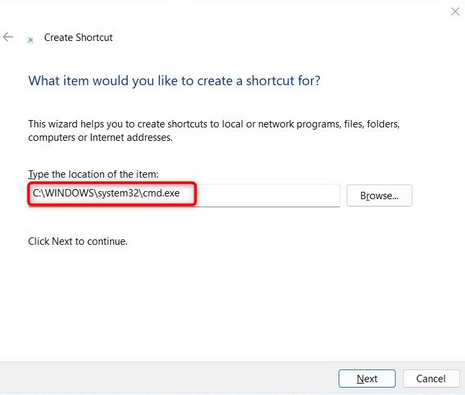
Task: Click the heading 'What item would you like to create a shortcut for?'
Action: point(174,81)
